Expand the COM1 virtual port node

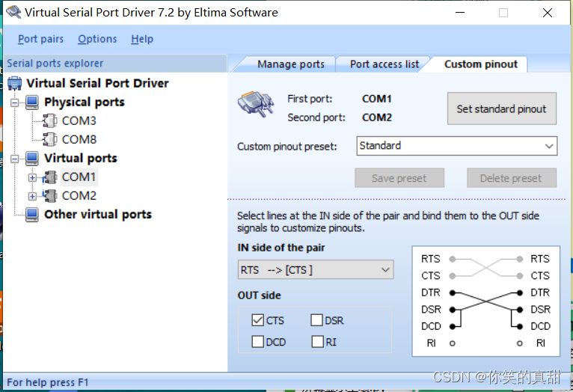(x=32, y=177)
